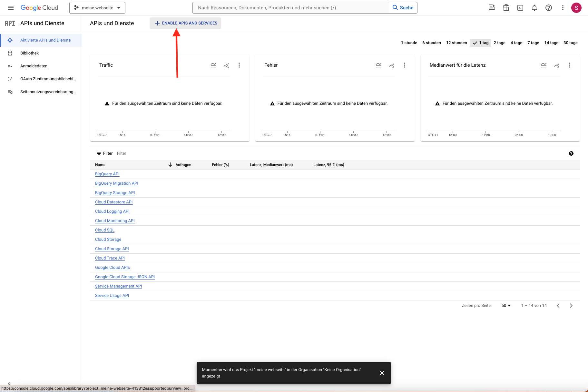This screenshot has width=588, height=392.
Task: Select the 7 tage time range
Action: pos(533,43)
